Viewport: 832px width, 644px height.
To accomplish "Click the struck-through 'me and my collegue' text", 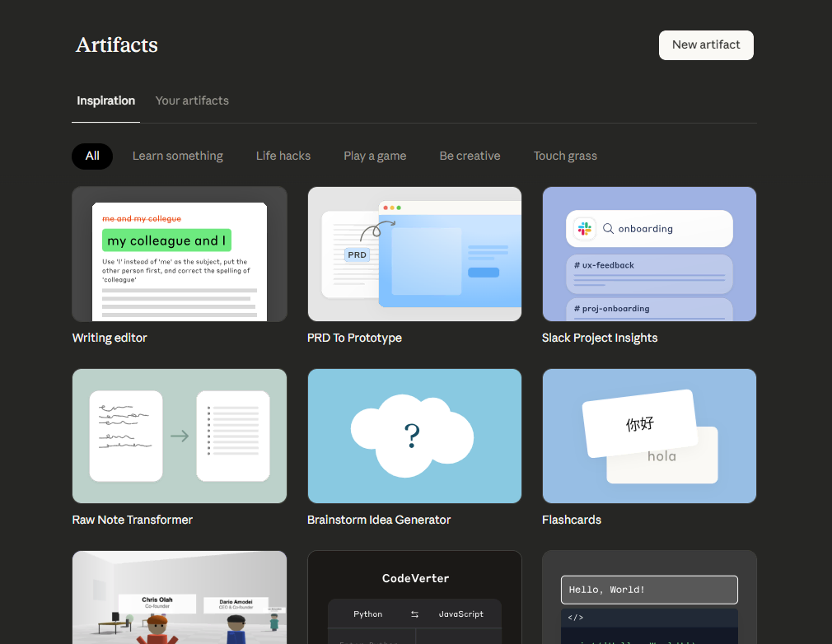I will [142, 218].
